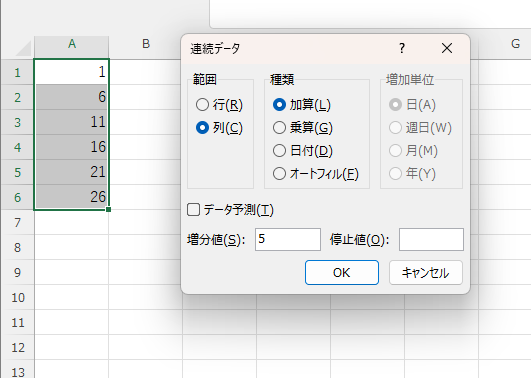Select row 5 header

[18, 172]
